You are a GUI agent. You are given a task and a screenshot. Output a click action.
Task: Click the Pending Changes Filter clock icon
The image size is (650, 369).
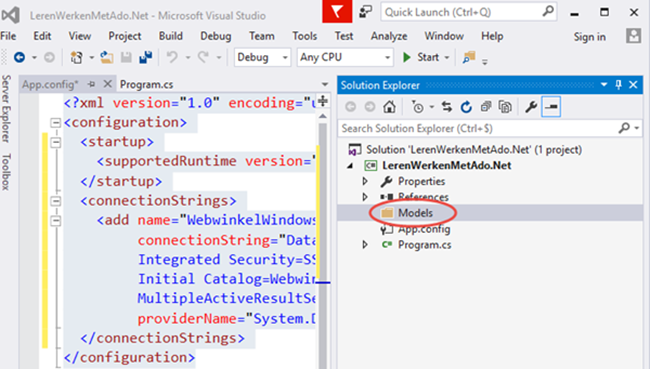[x=418, y=107]
